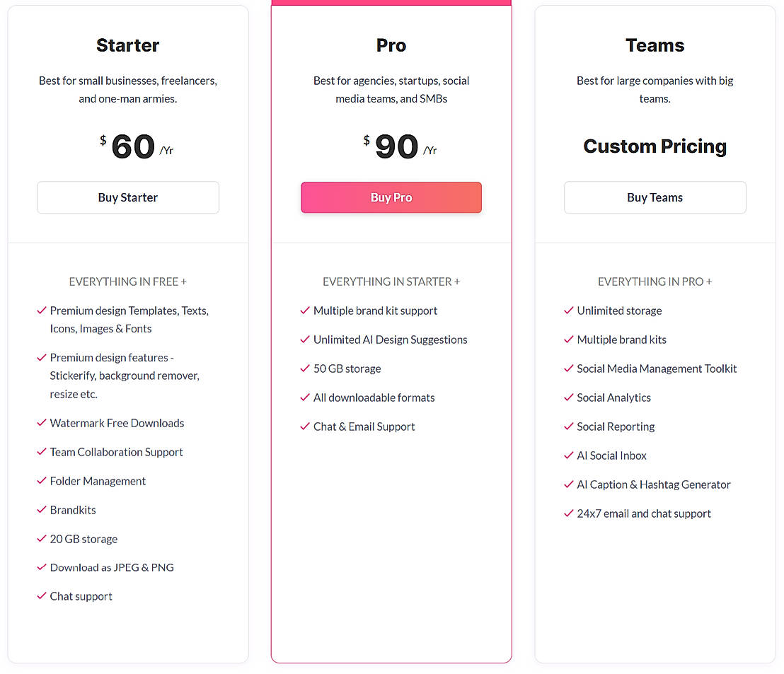Click the Buy Teams button
Screen dimensions: 784x674
[655, 197]
